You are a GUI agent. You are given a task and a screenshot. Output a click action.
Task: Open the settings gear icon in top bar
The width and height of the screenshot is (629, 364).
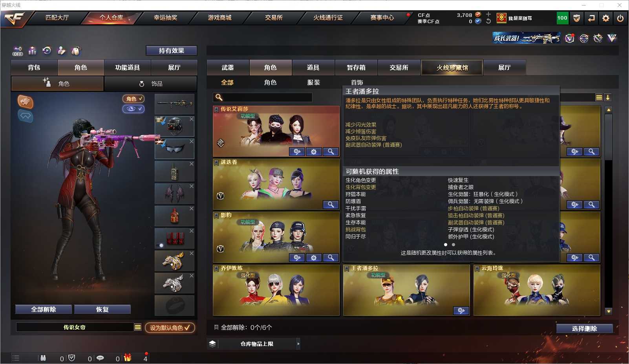point(605,18)
